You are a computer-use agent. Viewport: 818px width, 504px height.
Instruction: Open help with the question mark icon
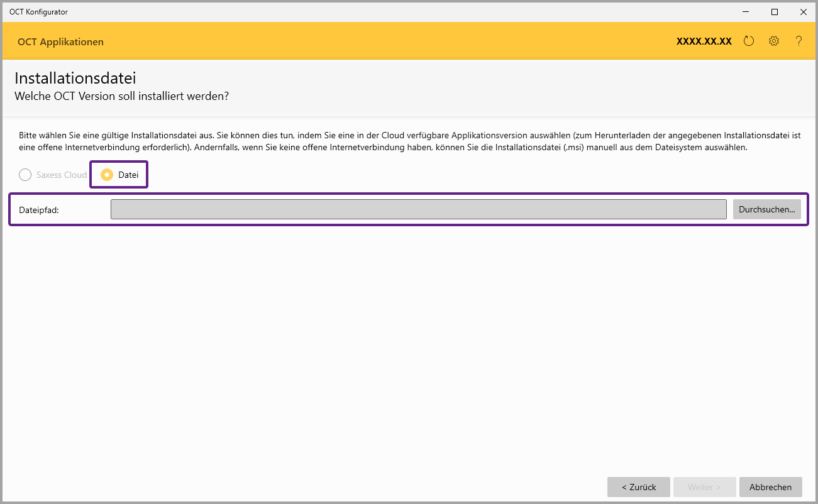coord(799,41)
